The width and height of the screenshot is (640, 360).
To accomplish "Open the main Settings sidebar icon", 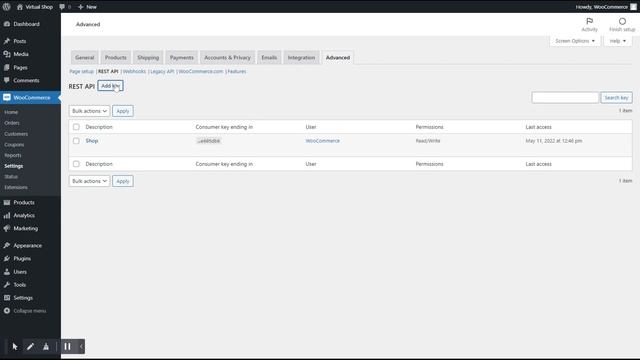I will (x=7, y=298).
